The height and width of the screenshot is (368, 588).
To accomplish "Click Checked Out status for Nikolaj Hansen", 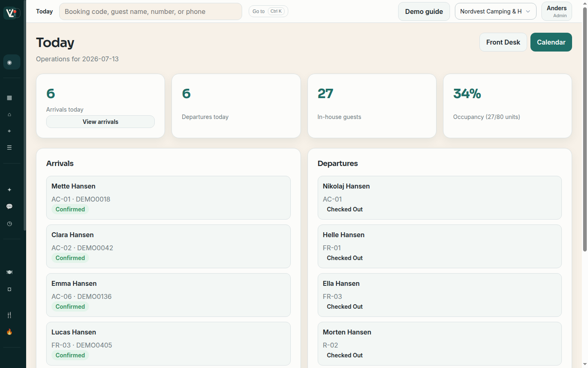I will [345, 209].
